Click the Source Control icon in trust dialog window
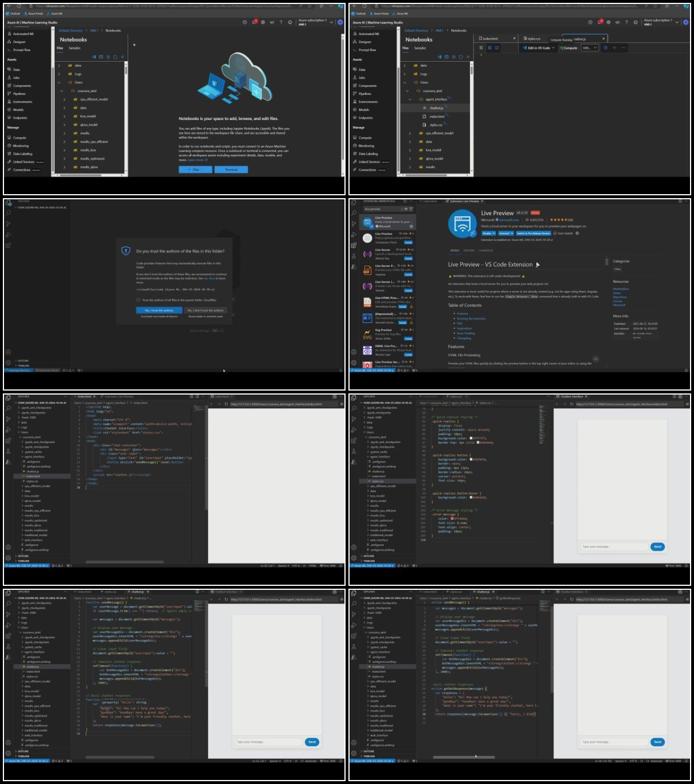 9,224
